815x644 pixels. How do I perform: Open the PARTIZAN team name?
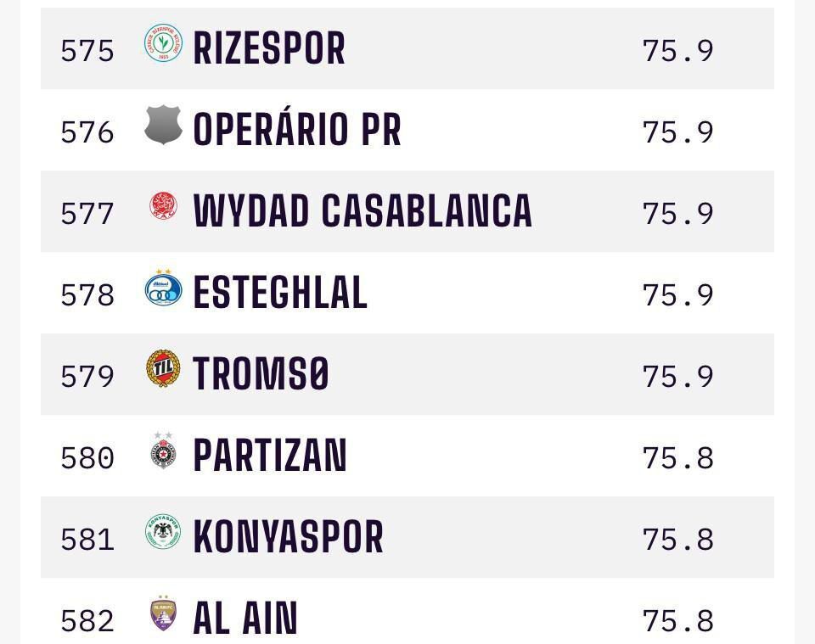coord(270,456)
